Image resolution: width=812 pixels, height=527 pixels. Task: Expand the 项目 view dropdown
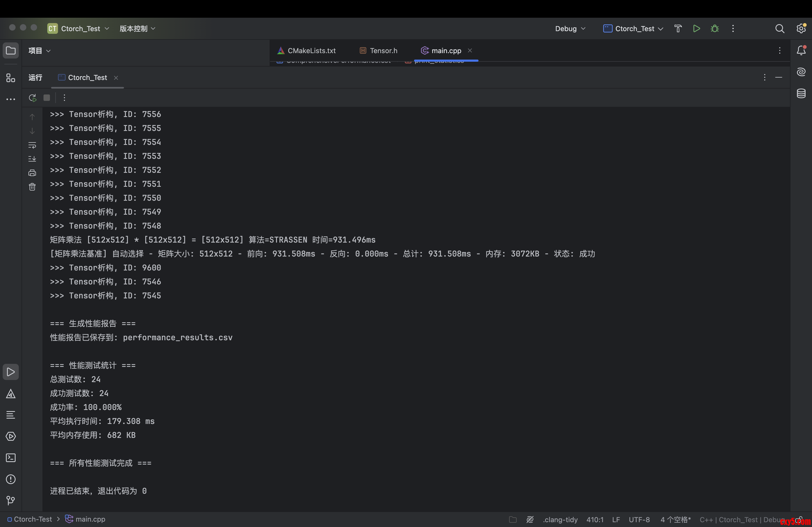pyautogui.click(x=39, y=51)
